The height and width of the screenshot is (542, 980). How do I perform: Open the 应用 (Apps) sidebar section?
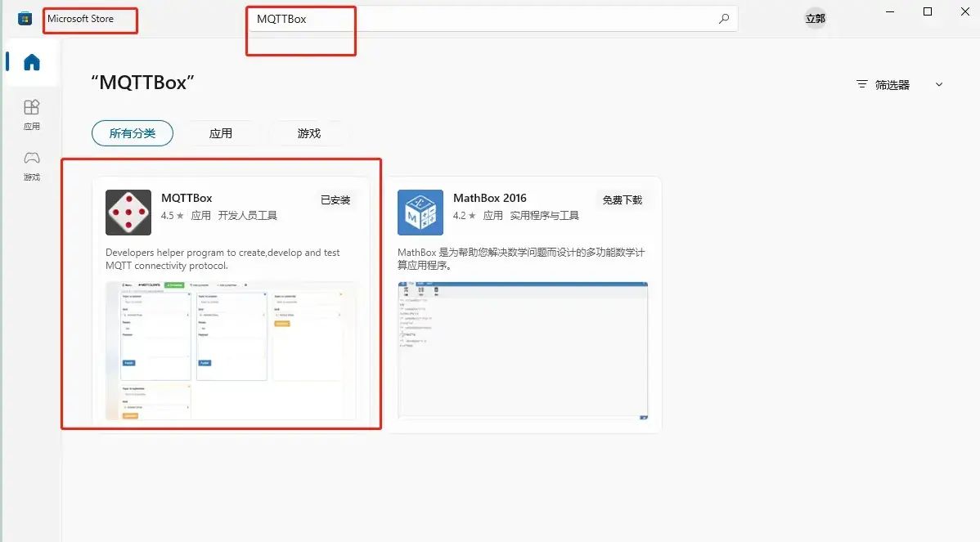point(31,115)
